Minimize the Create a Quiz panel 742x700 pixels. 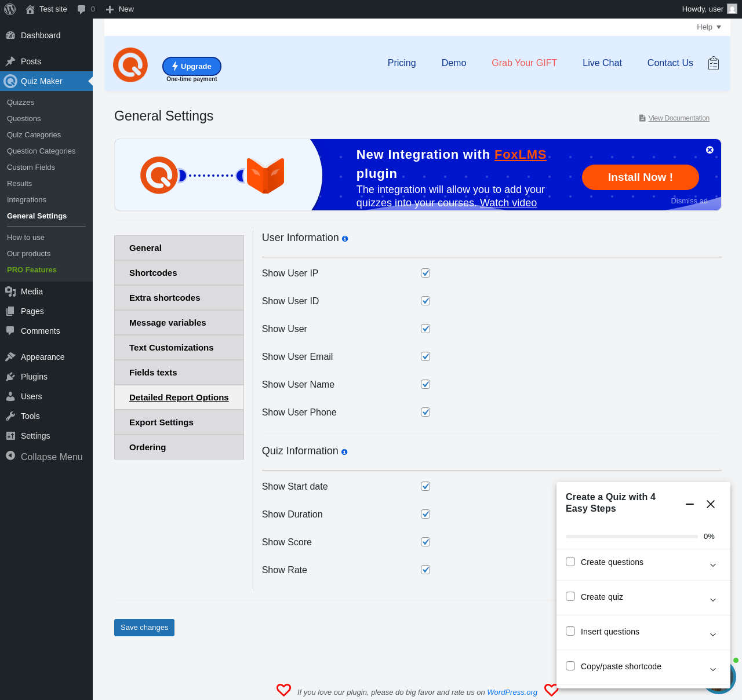tap(690, 504)
